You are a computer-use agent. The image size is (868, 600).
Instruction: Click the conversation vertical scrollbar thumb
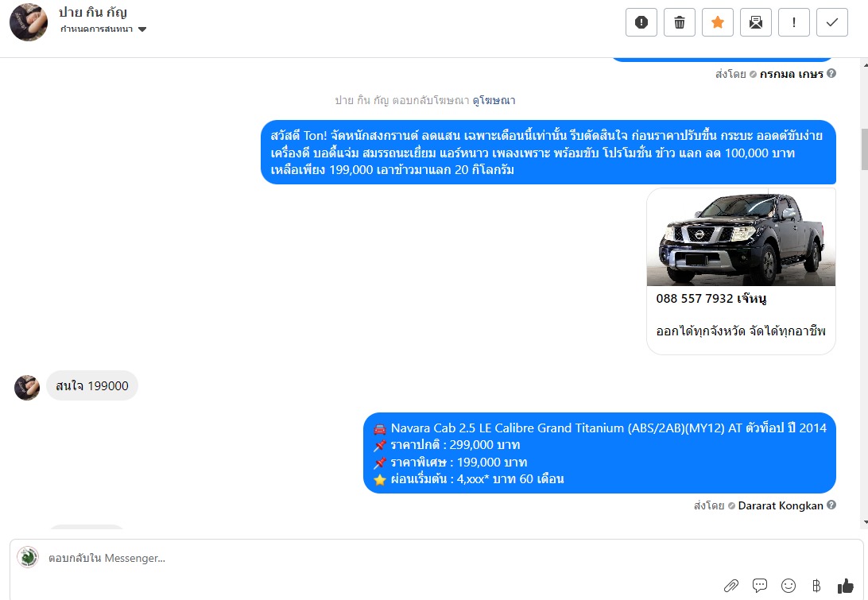point(864,149)
